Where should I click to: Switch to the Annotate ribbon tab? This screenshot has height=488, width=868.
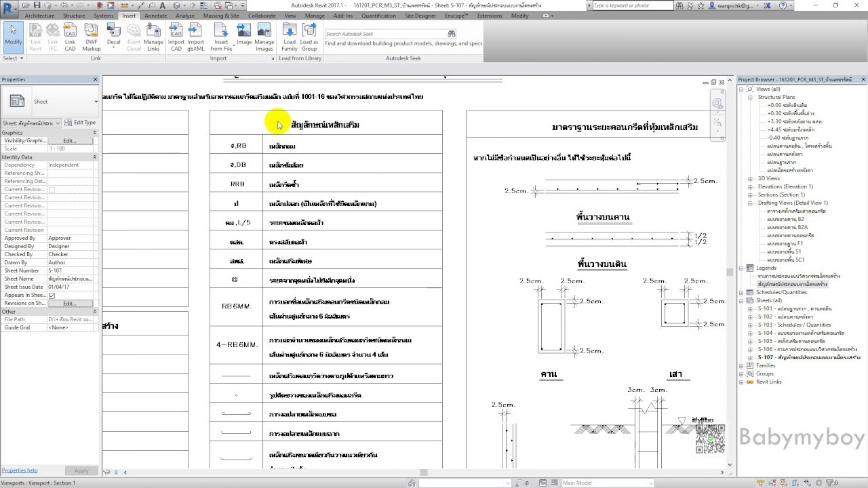click(155, 16)
